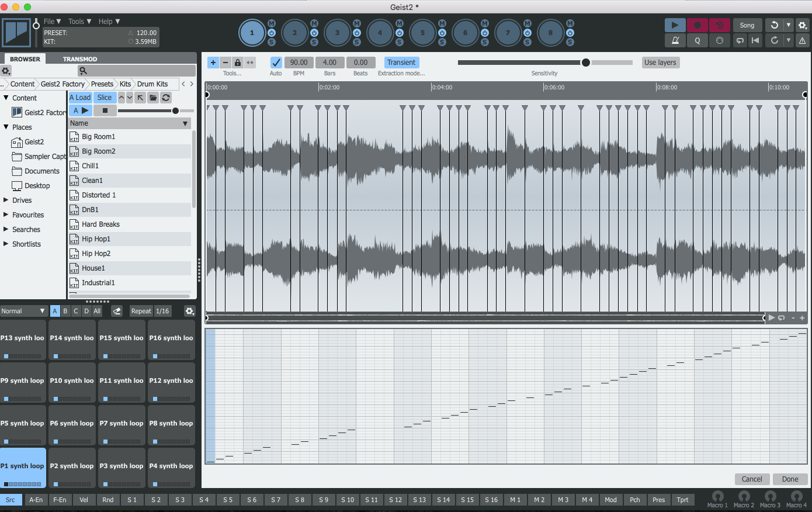Click the record-retrospective red circular arrow button
The image size is (812, 512).
tap(719, 25)
